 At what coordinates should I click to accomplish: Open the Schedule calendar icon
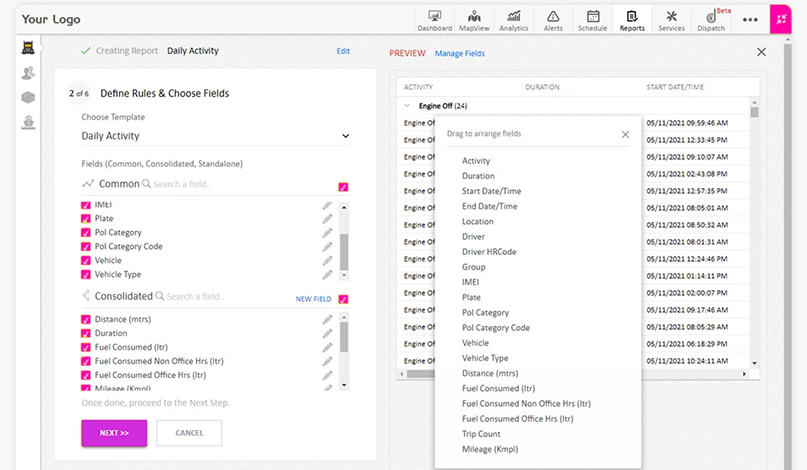point(592,19)
